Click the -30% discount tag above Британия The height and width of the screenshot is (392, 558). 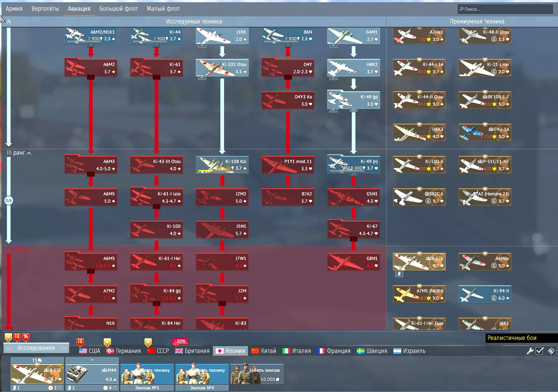click(180, 341)
